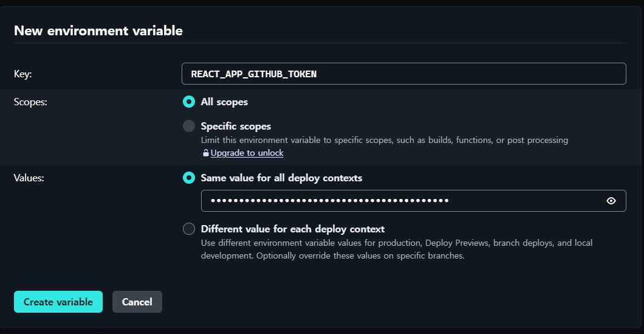Click "Different value for each deploy context" text
644x334 pixels.
[292, 229]
